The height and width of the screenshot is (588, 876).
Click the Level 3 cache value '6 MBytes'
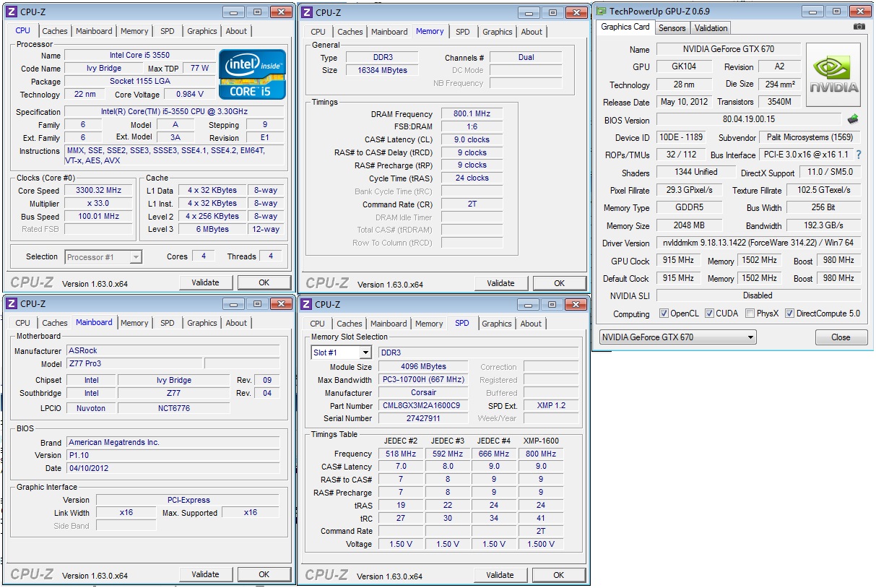[x=212, y=230]
